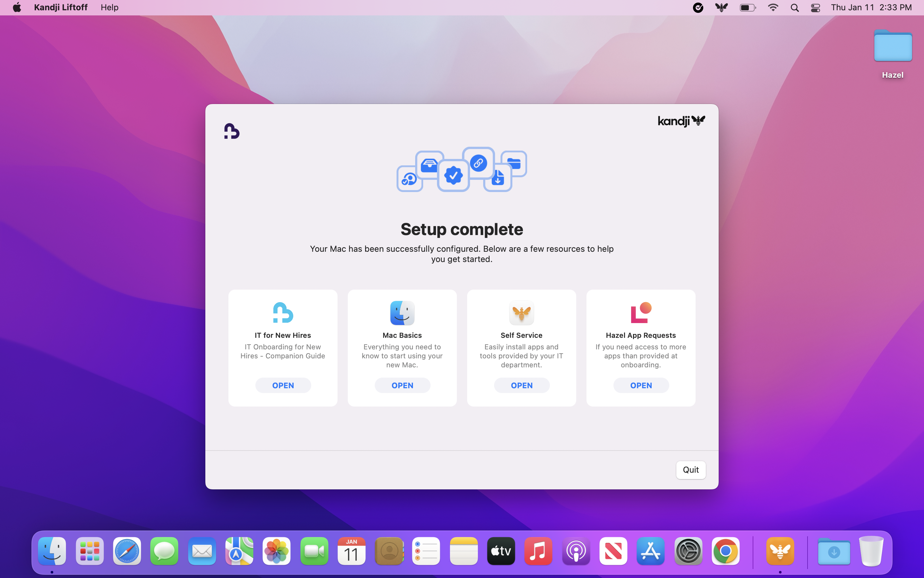Click the 'IT for New Hires' card title
The width and height of the screenshot is (924, 578).
click(x=283, y=335)
